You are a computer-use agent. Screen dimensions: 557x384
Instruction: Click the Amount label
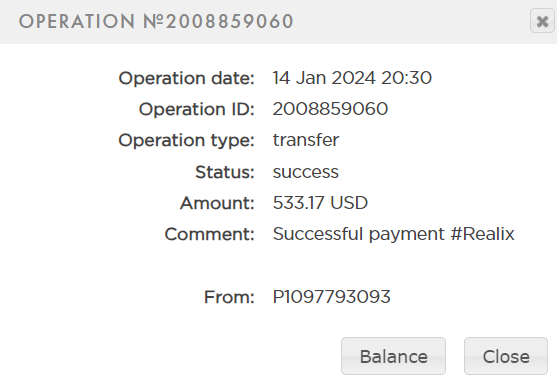pos(217,203)
